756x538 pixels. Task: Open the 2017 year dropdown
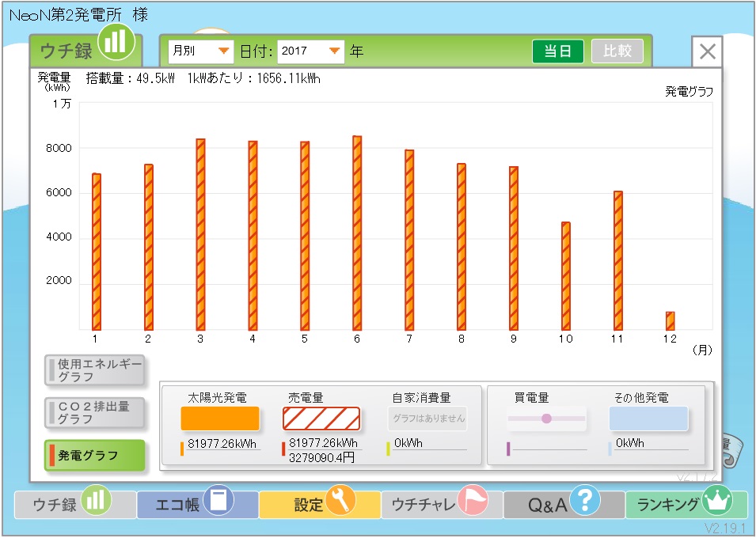coord(310,51)
